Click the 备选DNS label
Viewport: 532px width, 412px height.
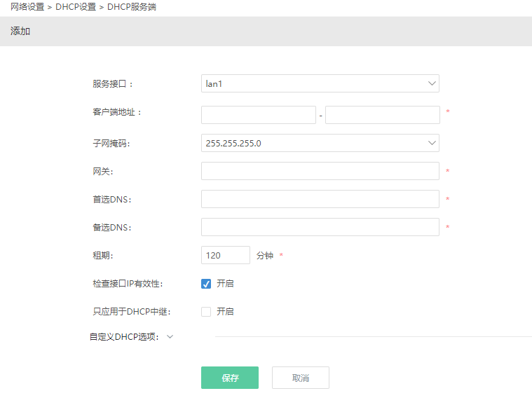pos(112,228)
